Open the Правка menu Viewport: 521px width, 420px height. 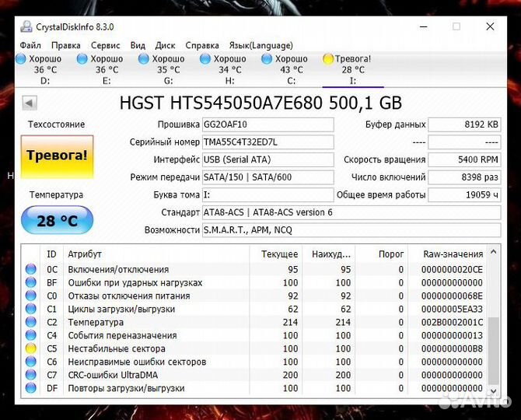[66, 45]
